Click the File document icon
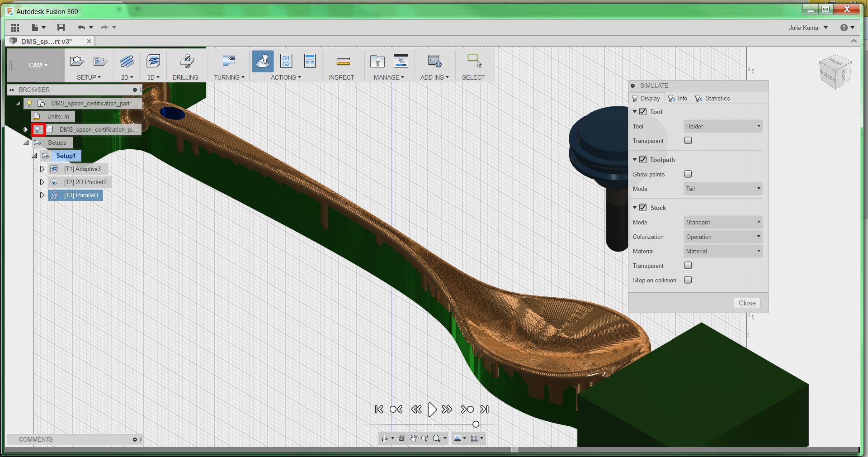This screenshot has width=868, height=457. 35,28
